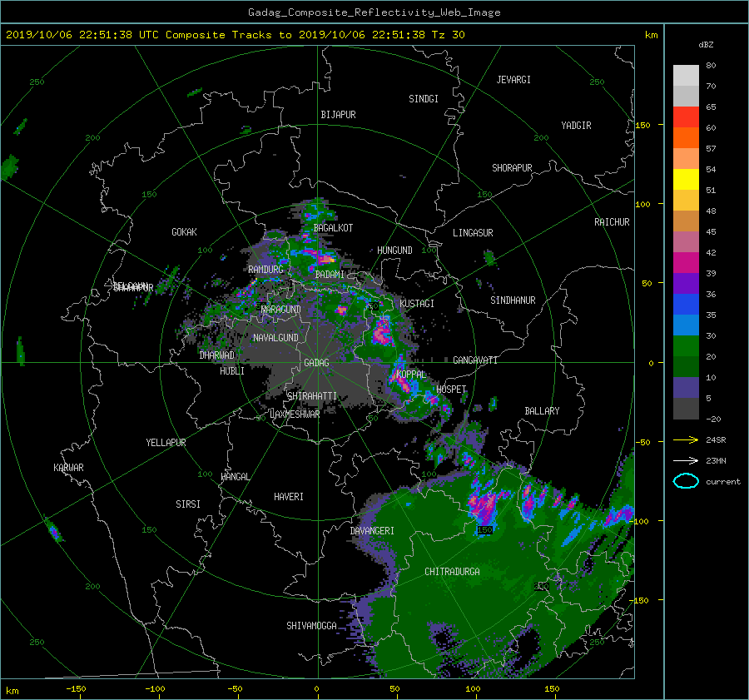
Task: Click the intense echo cell north of KOPPAL
Action: pyautogui.click(x=382, y=331)
